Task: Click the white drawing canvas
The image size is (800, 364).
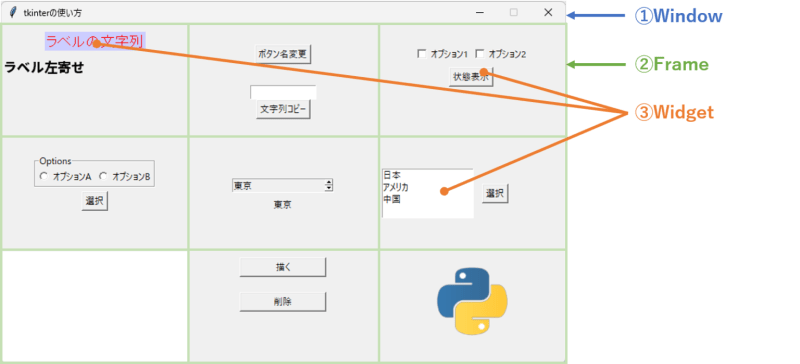Action: click(x=95, y=306)
